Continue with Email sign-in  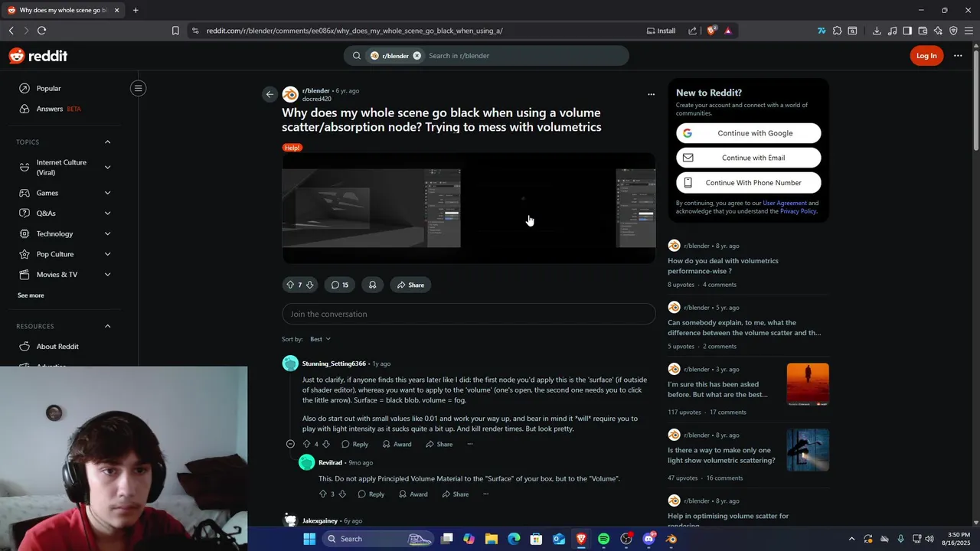[x=748, y=158]
